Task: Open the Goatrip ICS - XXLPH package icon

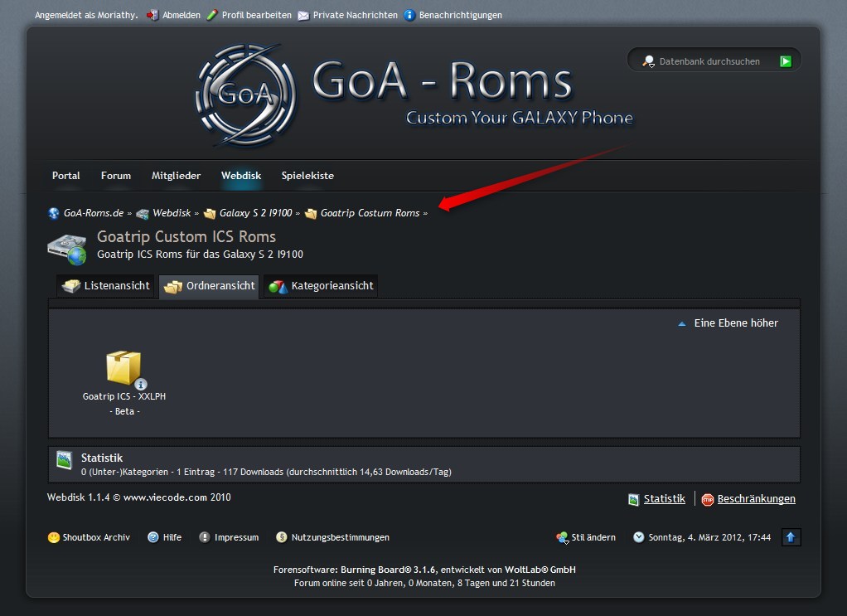Action: click(123, 367)
